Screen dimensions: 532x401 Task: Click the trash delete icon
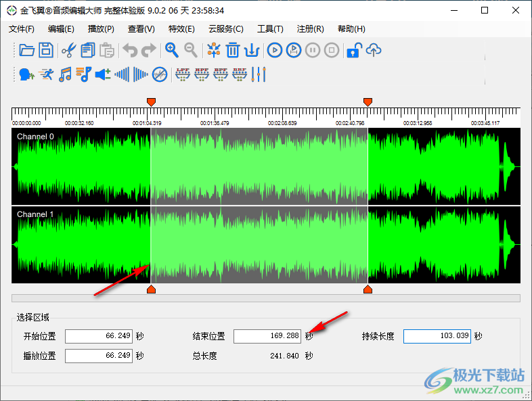click(233, 50)
